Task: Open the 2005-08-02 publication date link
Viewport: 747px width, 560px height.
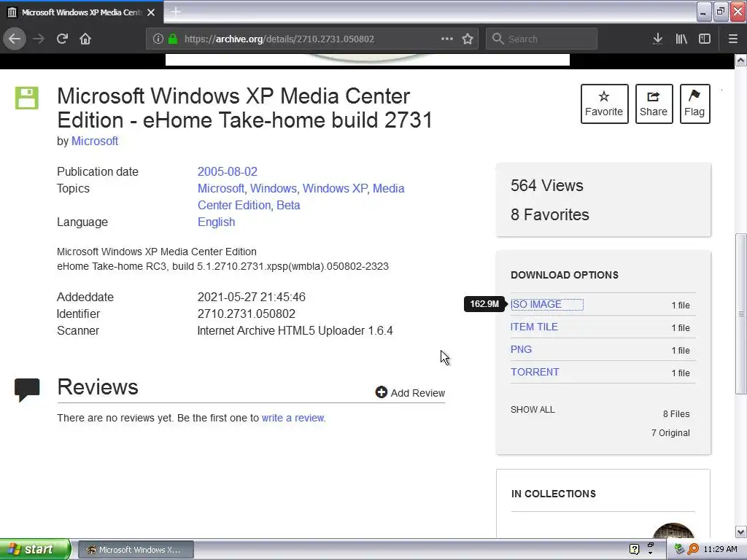Action: click(228, 171)
